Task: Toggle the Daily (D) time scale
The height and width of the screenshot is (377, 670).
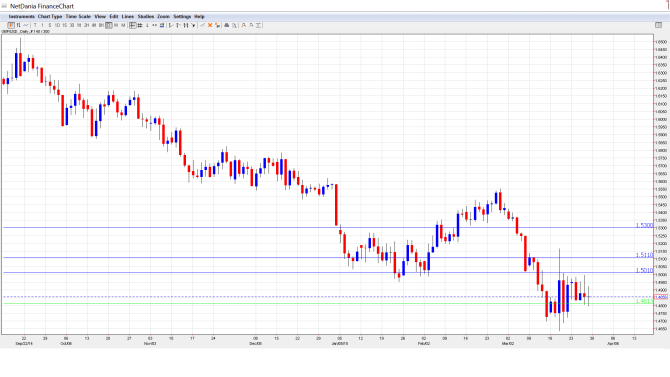Action: click(x=109, y=26)
